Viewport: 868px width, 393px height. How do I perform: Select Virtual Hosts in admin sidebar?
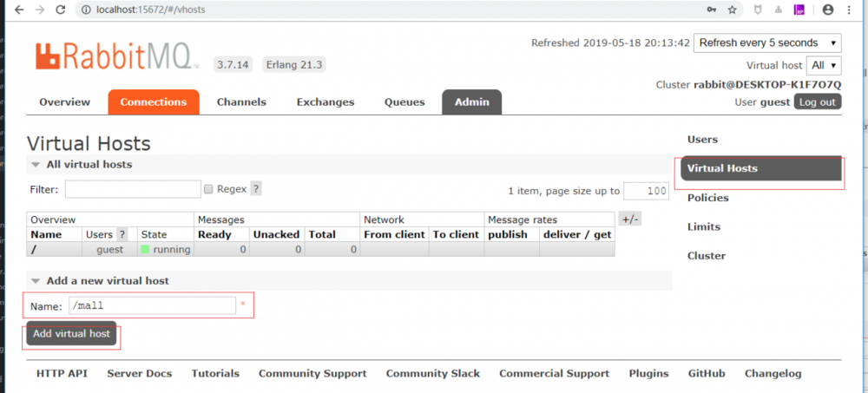coord(761,168)
